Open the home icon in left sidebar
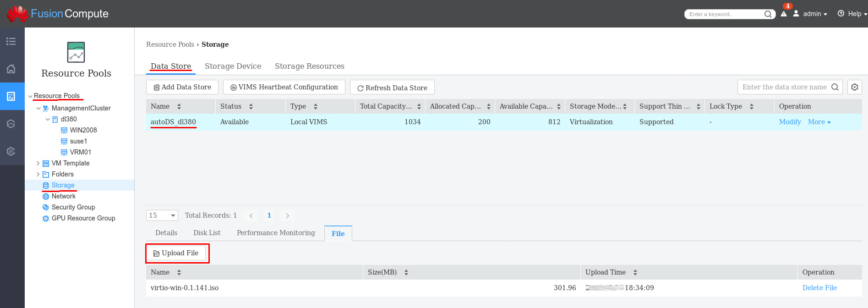The height and width of the screenshot is (308, 868). tap(11, 69)
